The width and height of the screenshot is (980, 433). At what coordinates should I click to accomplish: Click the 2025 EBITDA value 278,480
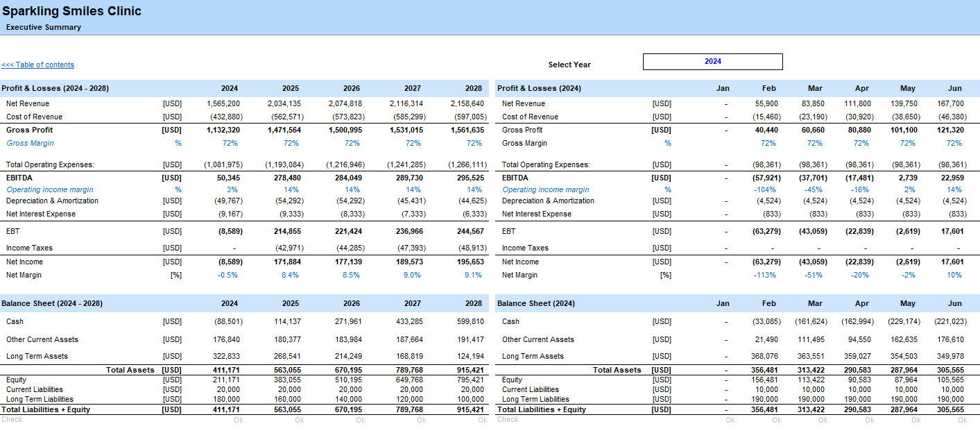[x=284, y=178]
